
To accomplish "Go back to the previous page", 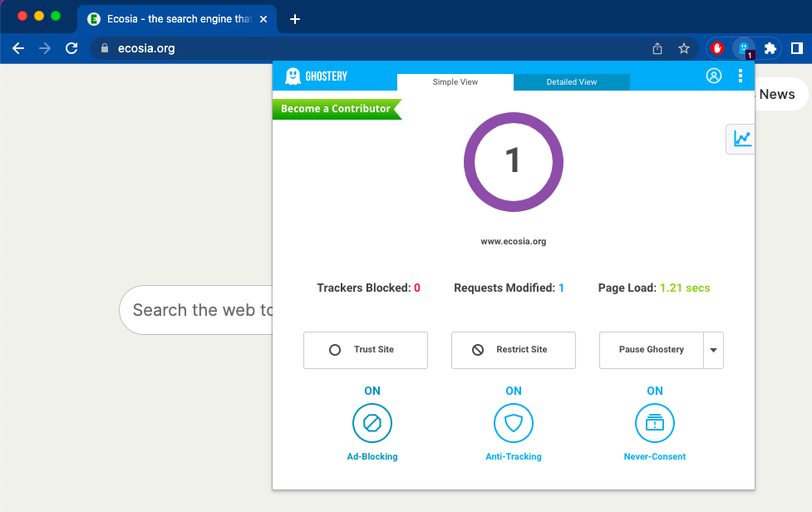I will click(18, 48).
